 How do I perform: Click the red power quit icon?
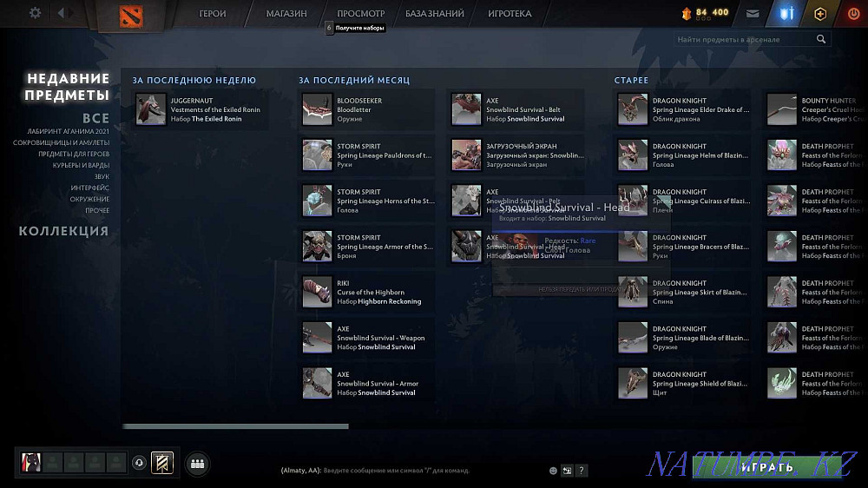(852, 14)
